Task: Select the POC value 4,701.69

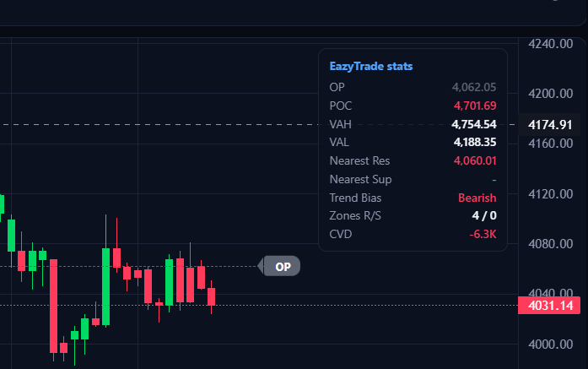Action: point(475,106)
